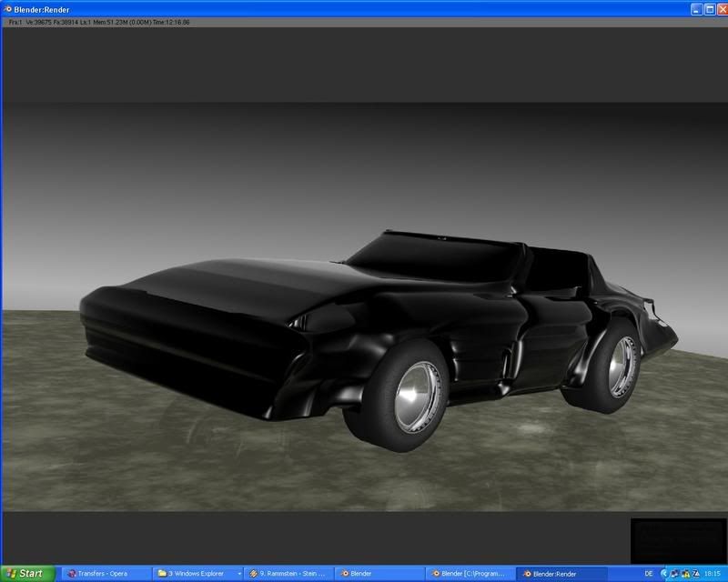
Task: Open the Windows Start menu
Action: click(25, 574)
